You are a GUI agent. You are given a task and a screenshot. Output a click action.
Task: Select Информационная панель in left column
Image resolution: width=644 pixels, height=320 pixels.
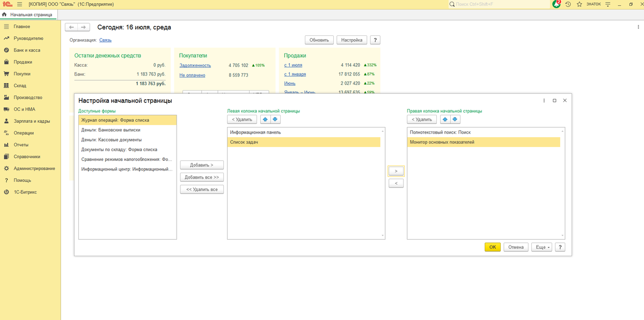pos(304,132)
